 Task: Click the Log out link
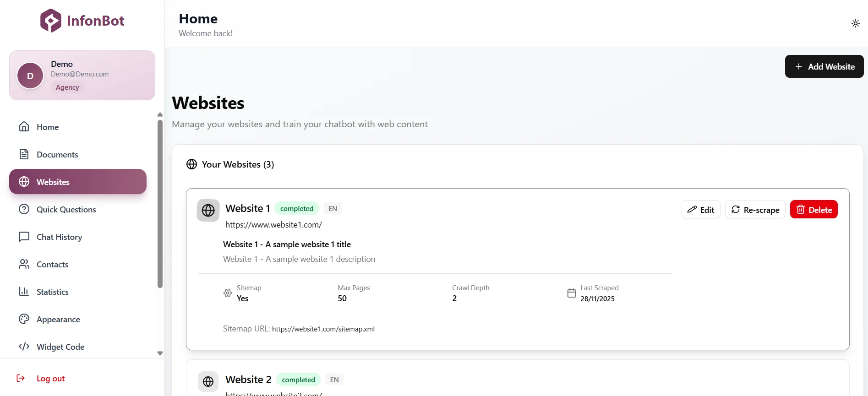pos(50,378)
